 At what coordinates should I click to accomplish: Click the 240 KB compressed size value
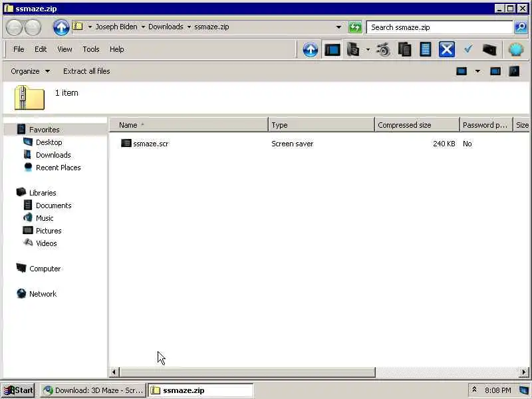click(444, 144)
